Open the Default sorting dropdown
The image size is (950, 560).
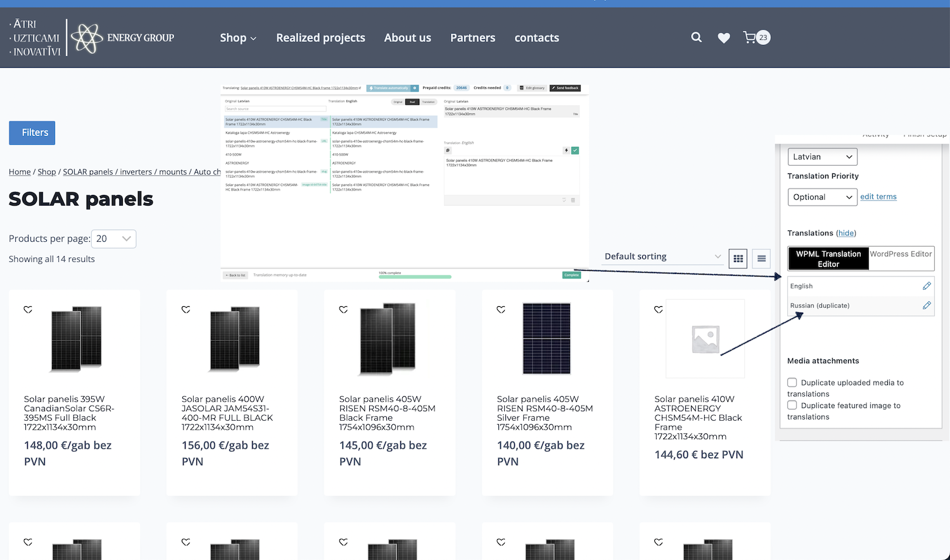(x=662, y=256)
